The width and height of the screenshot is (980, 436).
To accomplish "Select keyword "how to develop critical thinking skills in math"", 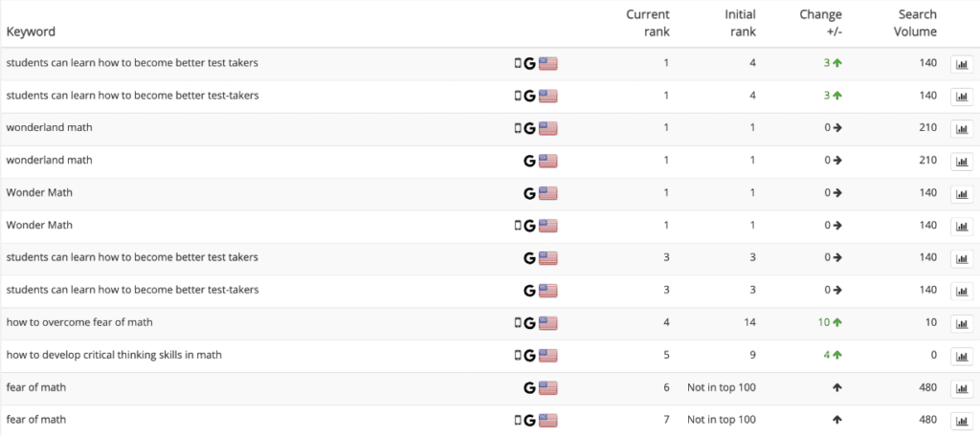I will click(114, 356).
